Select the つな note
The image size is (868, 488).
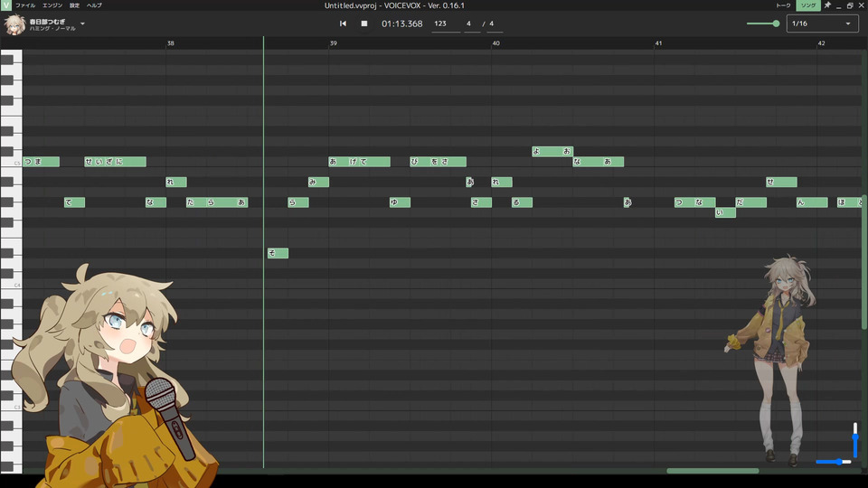(x=694, y=202)
